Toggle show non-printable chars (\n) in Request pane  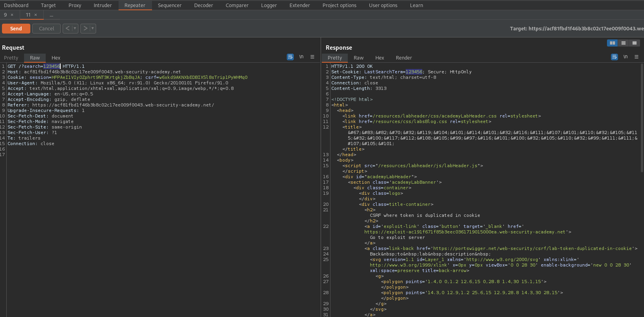coord(301,57)
